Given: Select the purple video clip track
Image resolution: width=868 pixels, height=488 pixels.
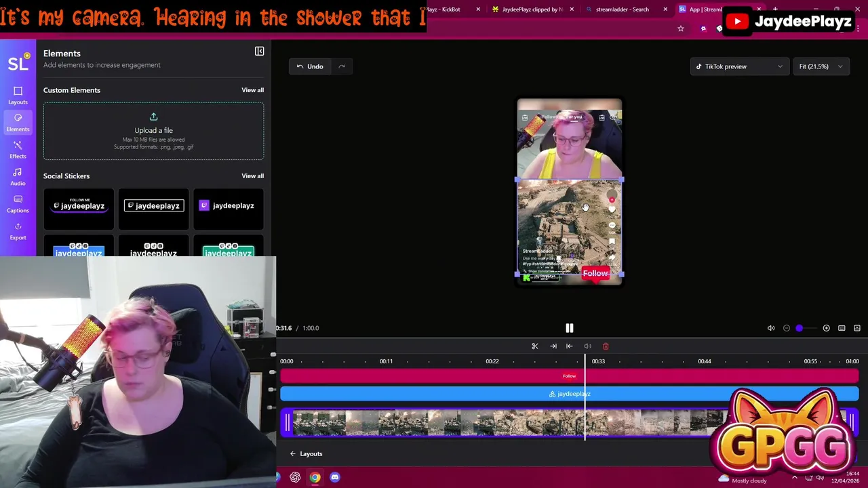Looking at the screenshot, I should click(570, 423).
